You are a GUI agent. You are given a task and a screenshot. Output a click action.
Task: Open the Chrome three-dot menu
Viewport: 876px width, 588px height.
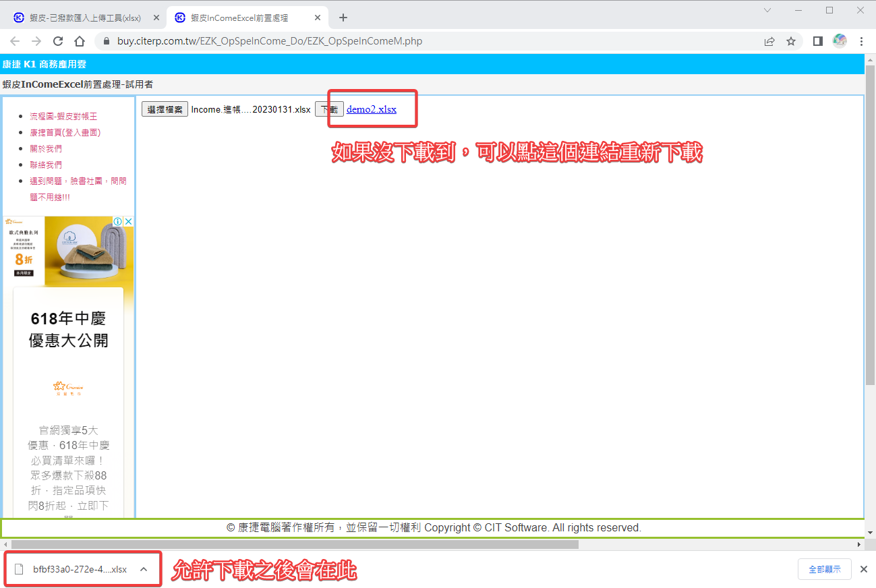pyautogui.click(x=862, y=41)
